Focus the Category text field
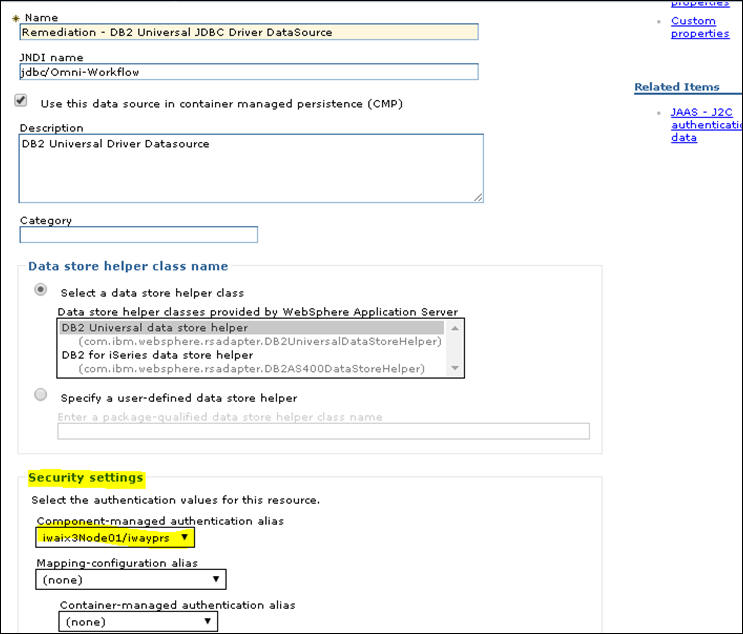Viewport: 743px width, 634px height. [x=139, y=235]
